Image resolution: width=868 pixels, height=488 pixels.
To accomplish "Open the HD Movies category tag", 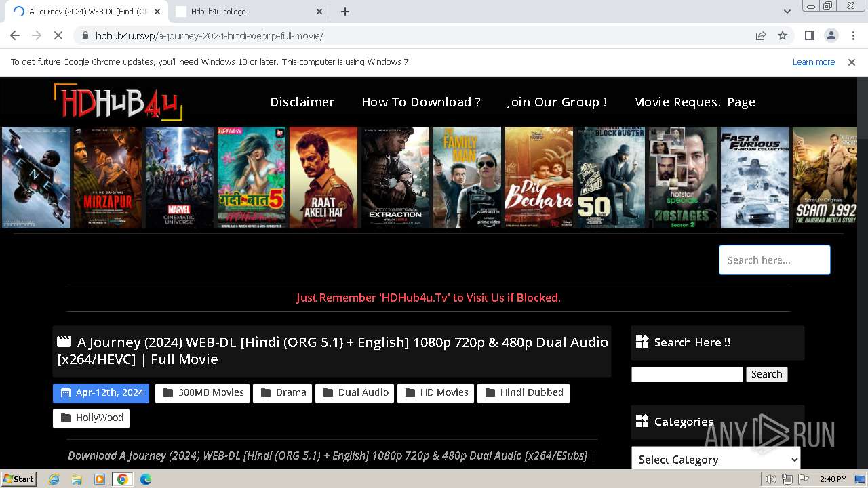I will (435, 393).
